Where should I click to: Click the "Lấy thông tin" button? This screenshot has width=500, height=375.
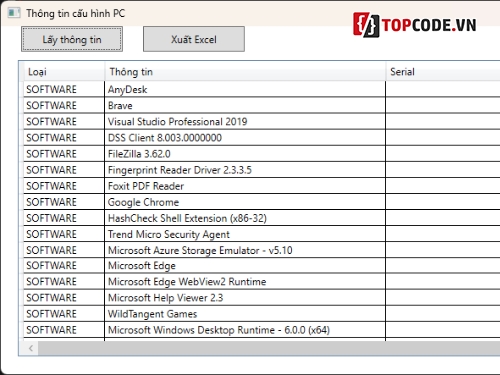tap(72, 39)
